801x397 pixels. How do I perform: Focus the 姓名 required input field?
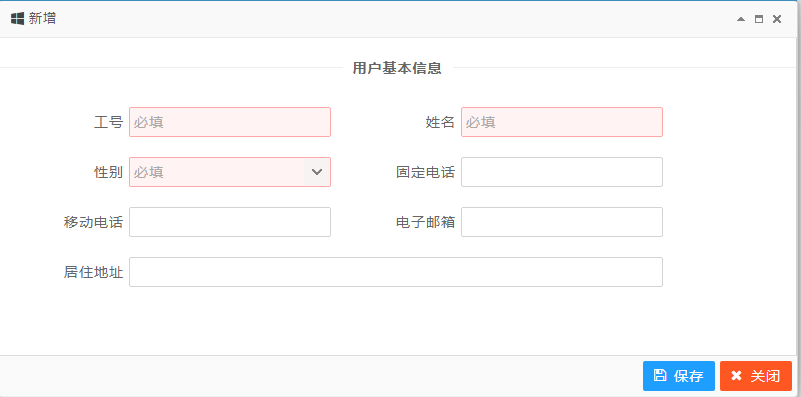(562, 122)
